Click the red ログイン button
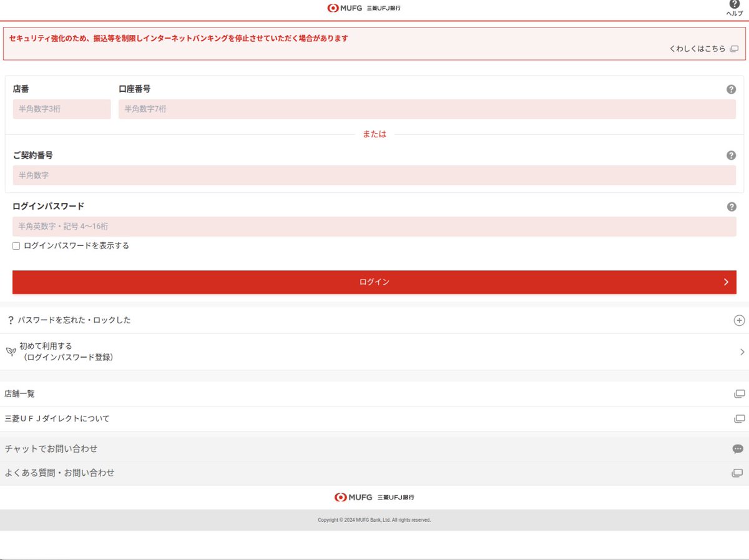This screenshot has width=749, height=560. tap(374, 282)
